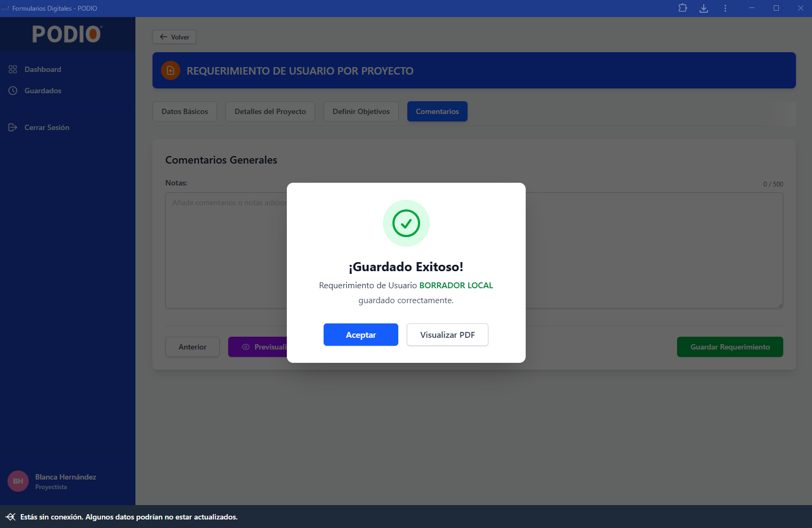
Task: Click the Comentarios Generales heading
Action: coord(221,160)
